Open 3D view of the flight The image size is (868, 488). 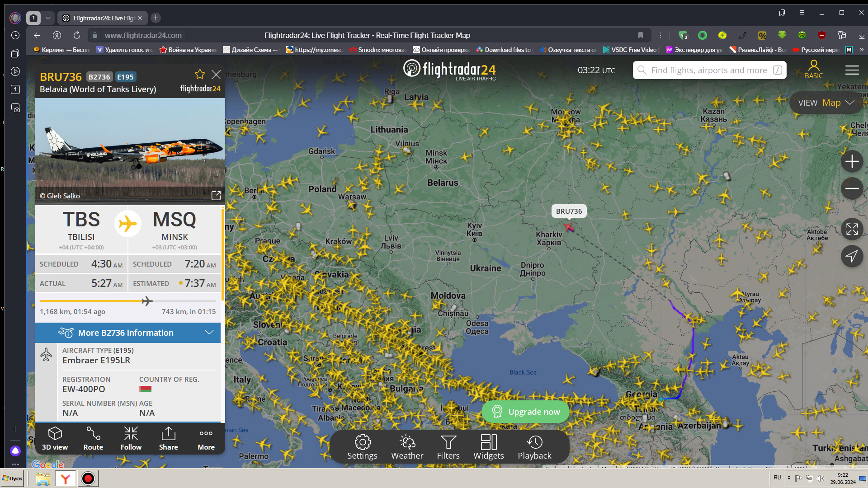click(55, 438)
